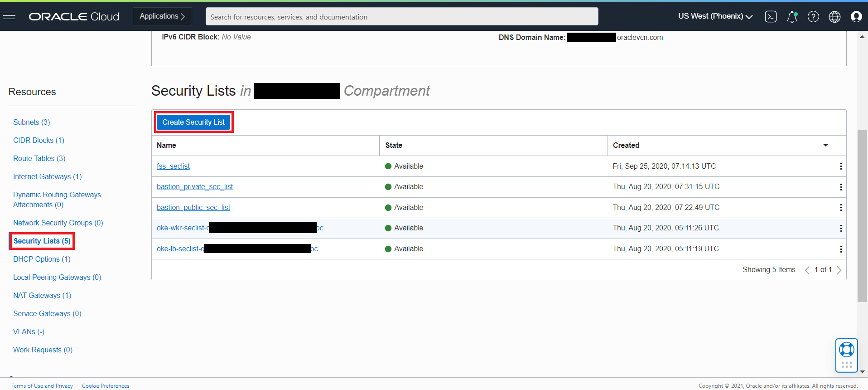Open the announcements bell icon

pyautogui.click(x=792, y=17)
